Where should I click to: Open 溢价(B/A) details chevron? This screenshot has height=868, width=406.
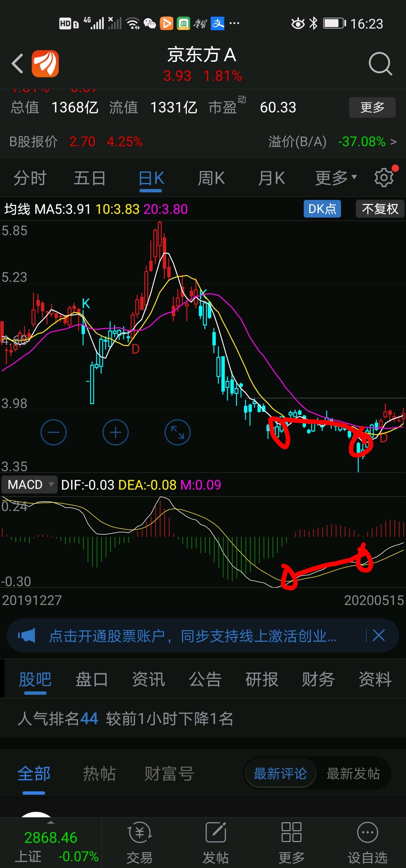394,142
